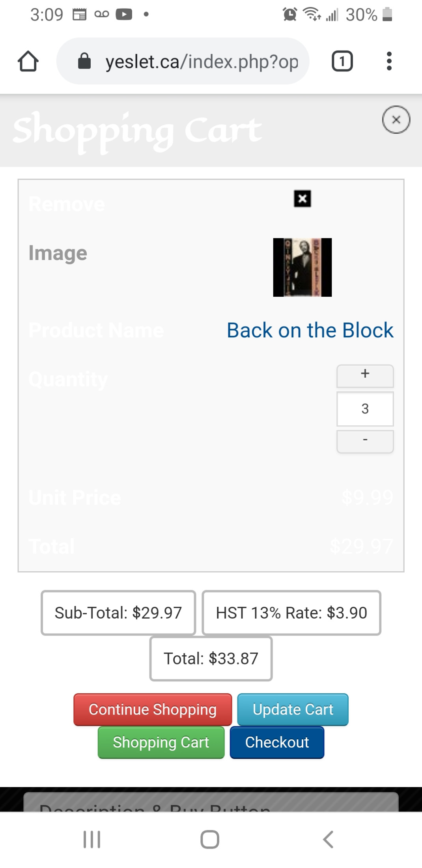Proceed with the Checkout button
The width and height of the screenshot is (422, 868).
coord(277,742)
